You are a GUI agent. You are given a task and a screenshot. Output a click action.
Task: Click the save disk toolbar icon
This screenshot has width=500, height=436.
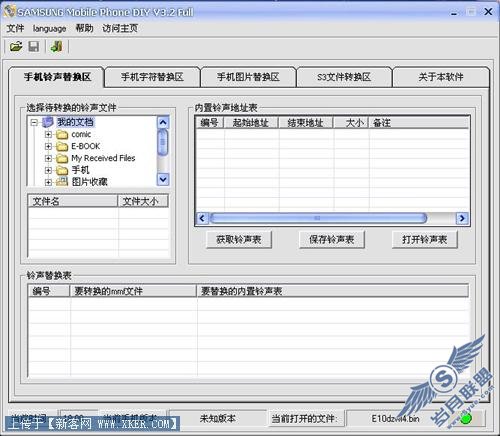(x=33, y=46)
